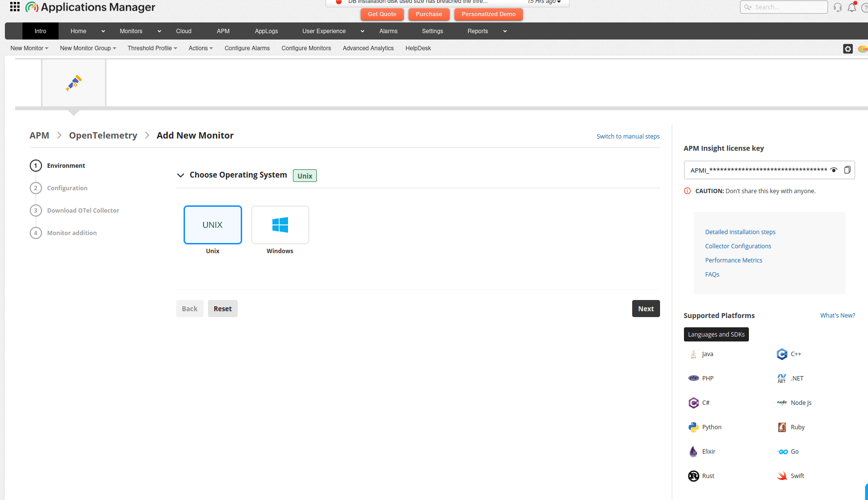This screenshot has width=868, height=500.
Task: Reveal the license key with eye icon
Action: [834, 170]
